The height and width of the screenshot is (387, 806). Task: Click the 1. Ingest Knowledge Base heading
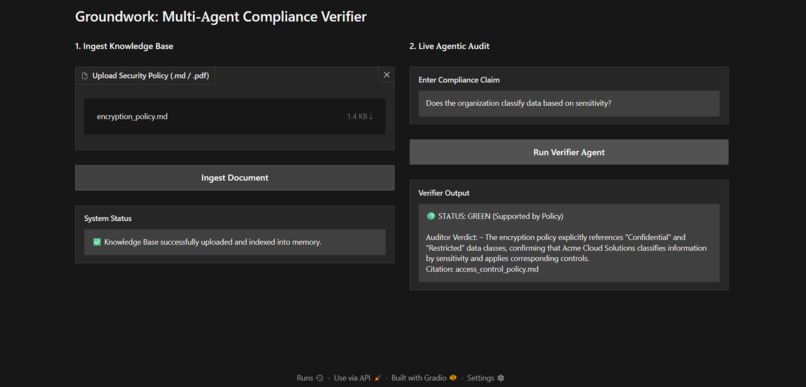124,46
